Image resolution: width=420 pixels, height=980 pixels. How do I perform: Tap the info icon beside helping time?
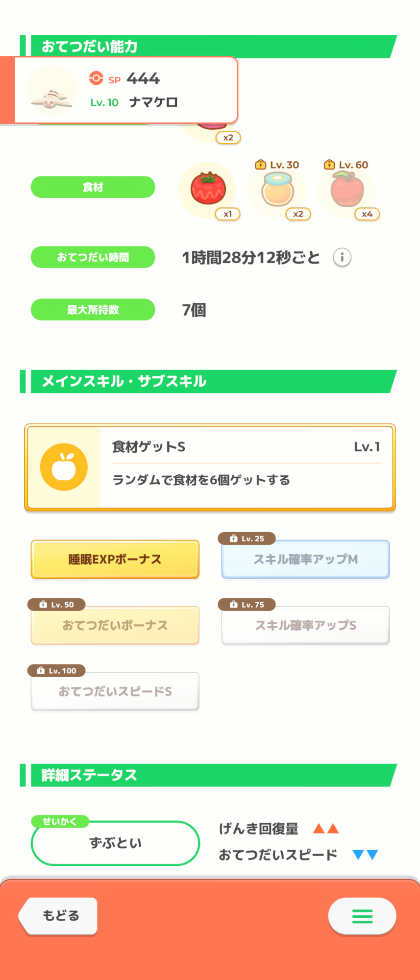(342, 257)
